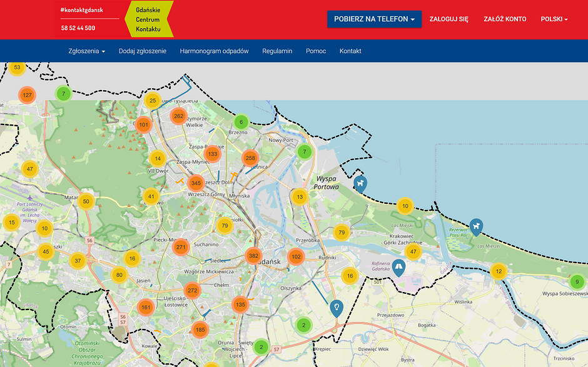Click the yellow 79 marker near Przeróbka
This screenshot has height=367, width=588.
click(x=341, y=232)
